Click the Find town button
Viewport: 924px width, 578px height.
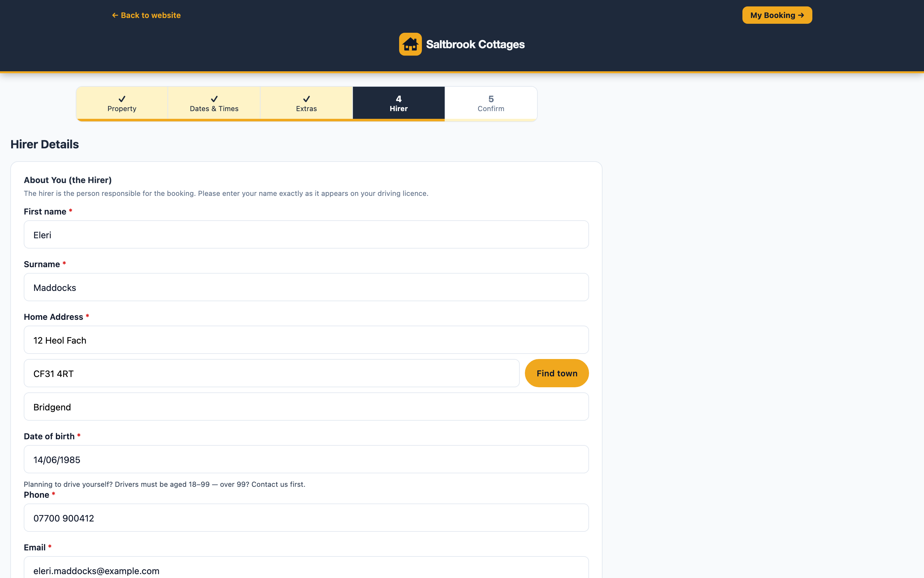click(x=557, y=373)
